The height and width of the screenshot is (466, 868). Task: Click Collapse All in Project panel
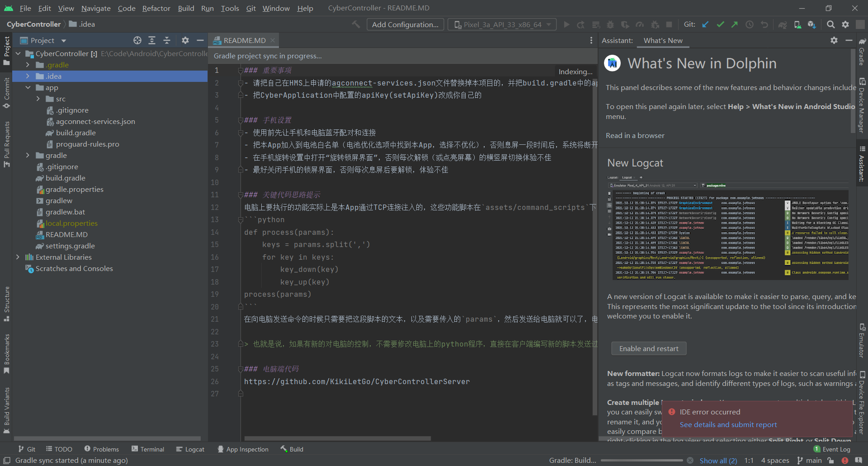pos(167,40)
